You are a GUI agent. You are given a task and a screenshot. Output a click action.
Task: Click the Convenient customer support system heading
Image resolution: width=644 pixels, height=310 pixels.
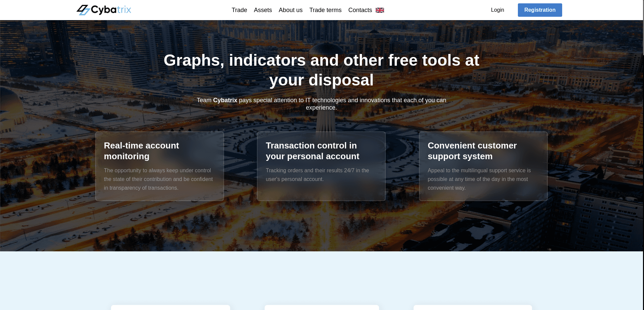pyautogui.click(x=472, y=151)
